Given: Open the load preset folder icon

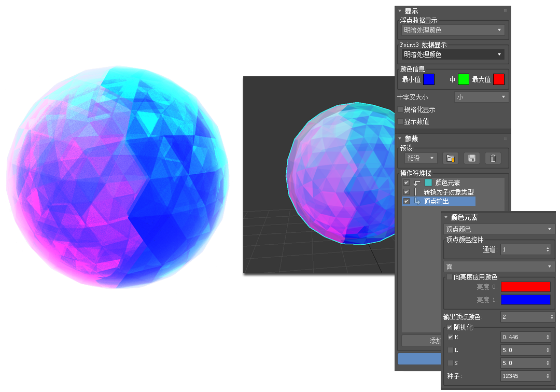Looking at the screenshot, I should point(451,158).
